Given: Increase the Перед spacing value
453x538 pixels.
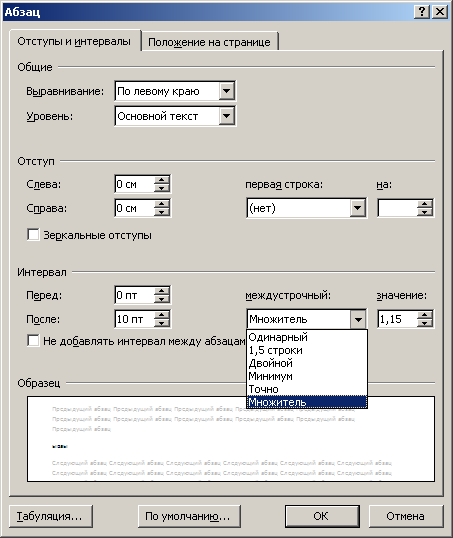Looking at the screenshot, I should pos(162,291).
